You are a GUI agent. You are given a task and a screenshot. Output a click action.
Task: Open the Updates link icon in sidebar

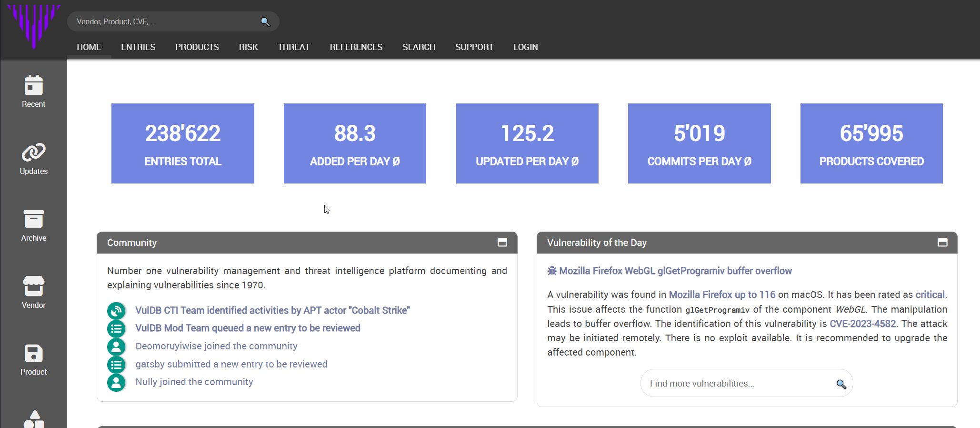[33, 153]
